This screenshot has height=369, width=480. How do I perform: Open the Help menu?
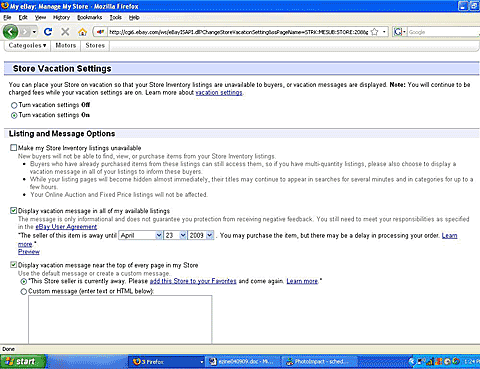(x=134, y=17)
